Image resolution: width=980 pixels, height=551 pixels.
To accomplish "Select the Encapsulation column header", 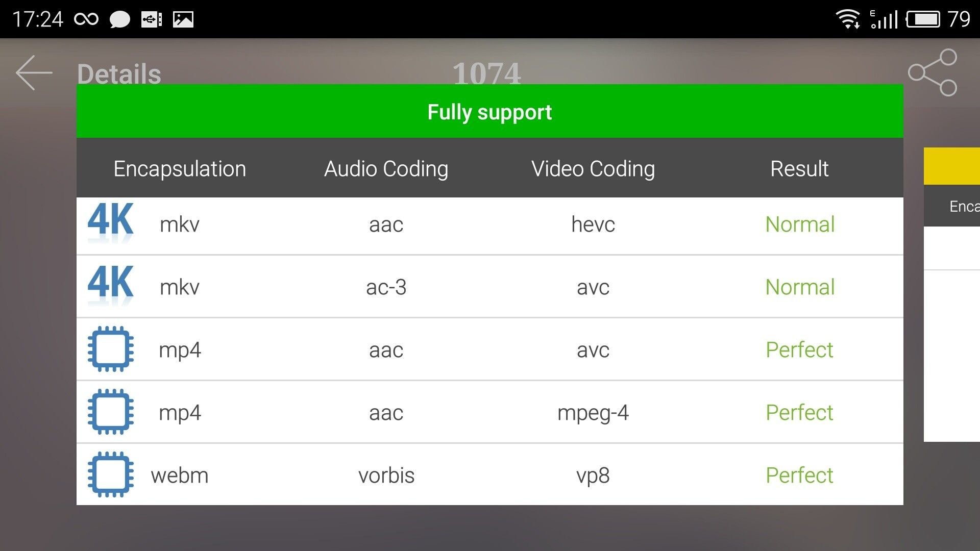I will (180, 168).
